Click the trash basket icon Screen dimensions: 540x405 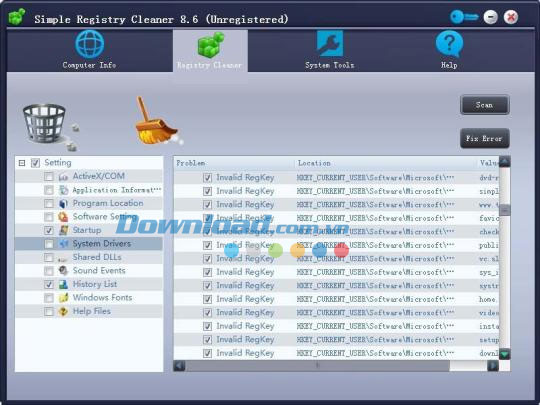coord(45,123)
